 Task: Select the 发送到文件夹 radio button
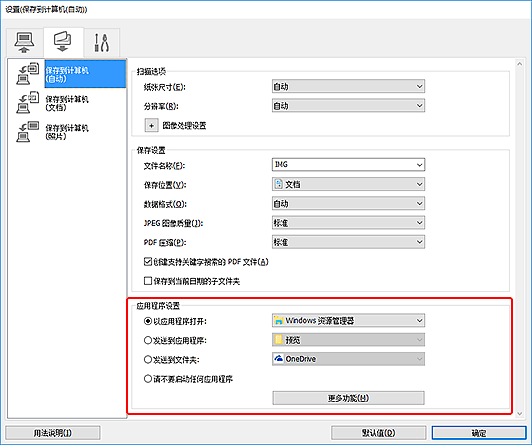(x=148, y=359)
